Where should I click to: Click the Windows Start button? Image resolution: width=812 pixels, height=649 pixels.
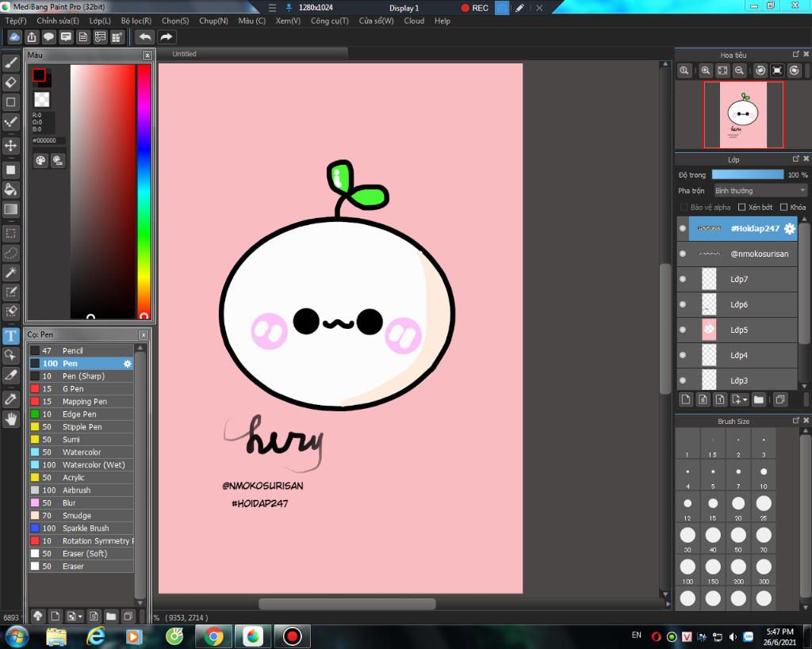coord(16,636)
